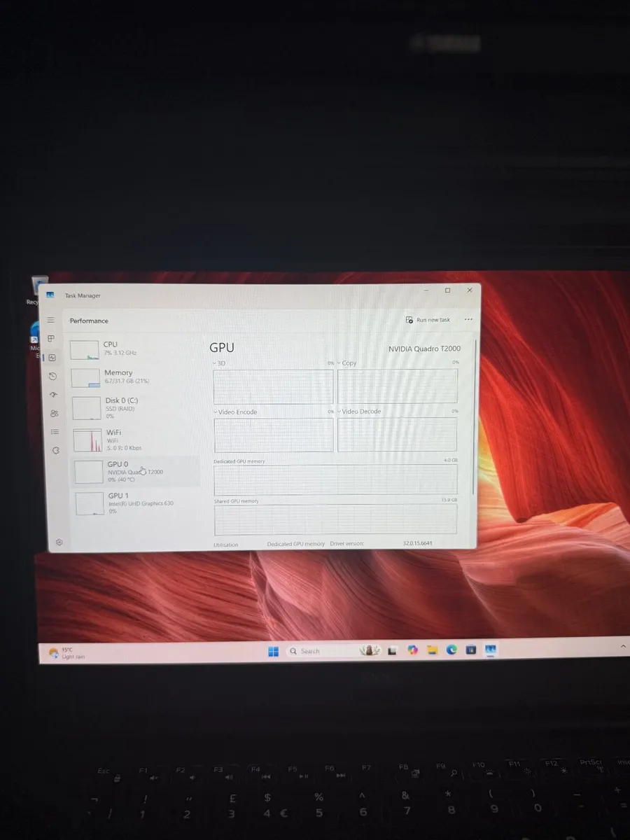Open the Users sidebar icon
Screen dimensions: 630x840
coord(55,413)
